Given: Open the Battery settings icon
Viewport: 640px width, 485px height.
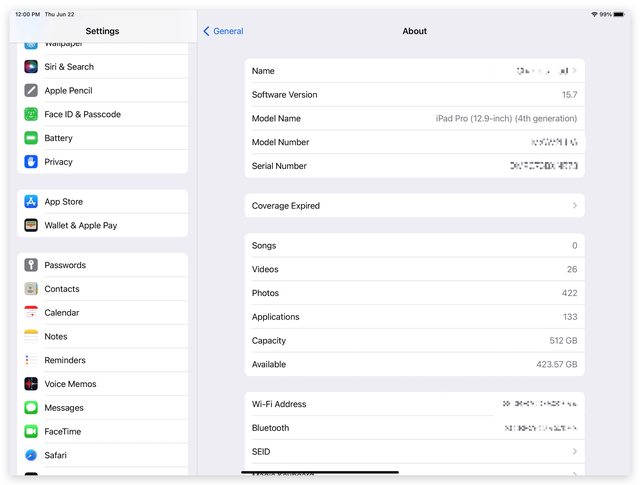Looking at the screenshot, I should [x=31, y=138].
